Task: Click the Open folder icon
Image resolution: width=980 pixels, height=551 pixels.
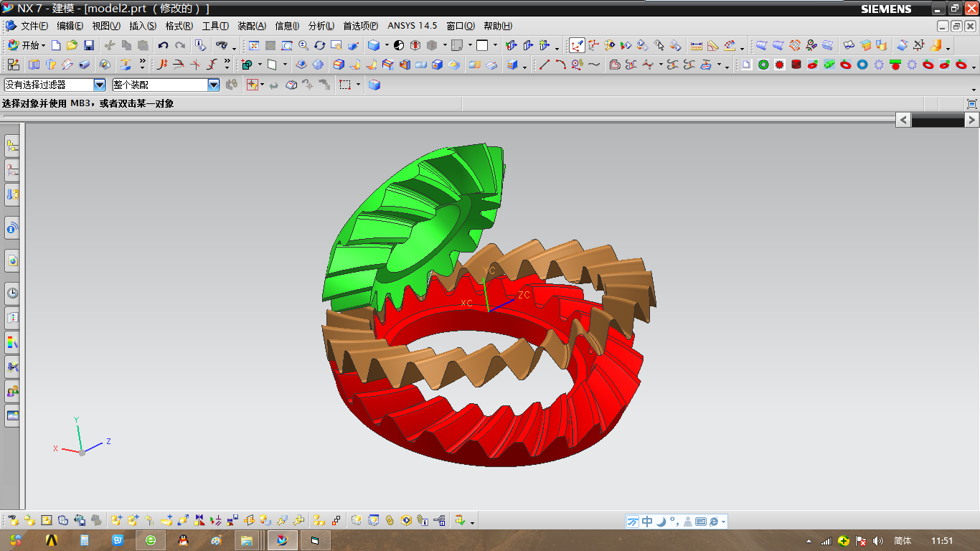Action: pos(72,45)
